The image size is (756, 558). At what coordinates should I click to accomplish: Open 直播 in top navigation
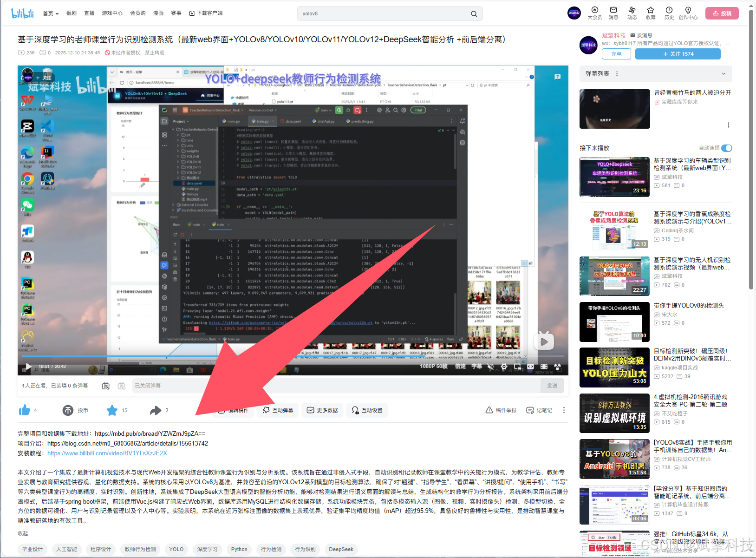point(89,13)
